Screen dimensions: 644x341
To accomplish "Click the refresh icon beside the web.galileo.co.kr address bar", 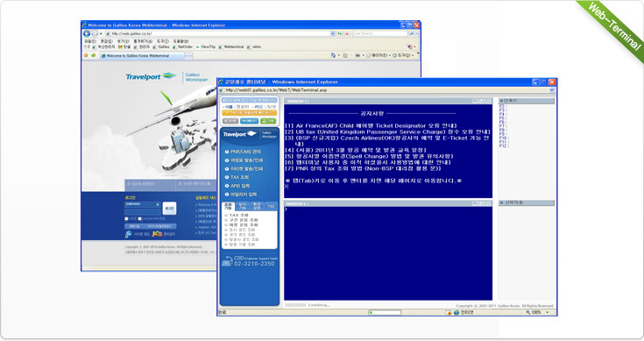I will [340, 33].
